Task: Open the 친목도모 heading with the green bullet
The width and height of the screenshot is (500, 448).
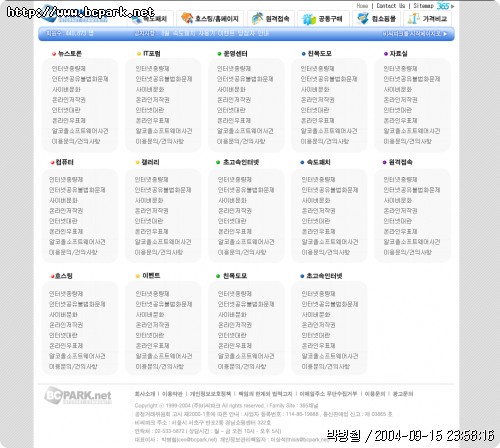Action: [x=235, y=276]
